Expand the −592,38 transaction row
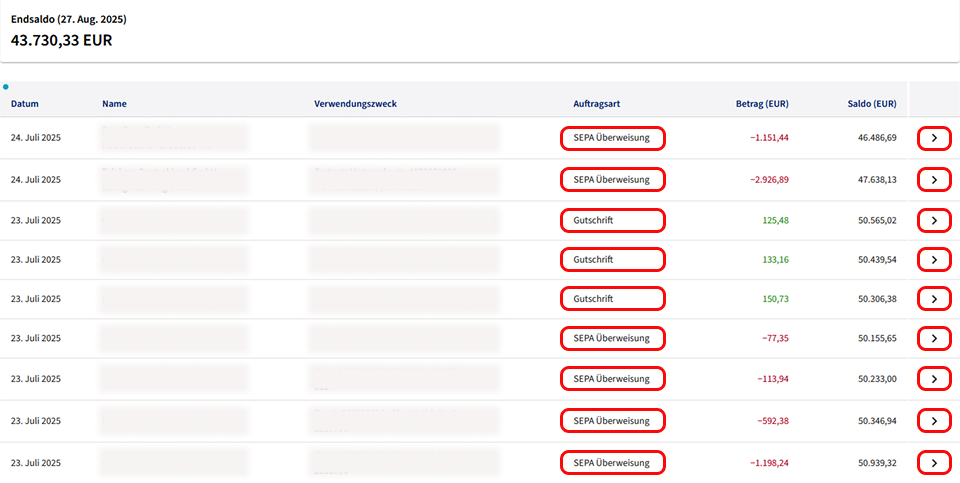This screenshot has height=483, width=960. point(934,421)
